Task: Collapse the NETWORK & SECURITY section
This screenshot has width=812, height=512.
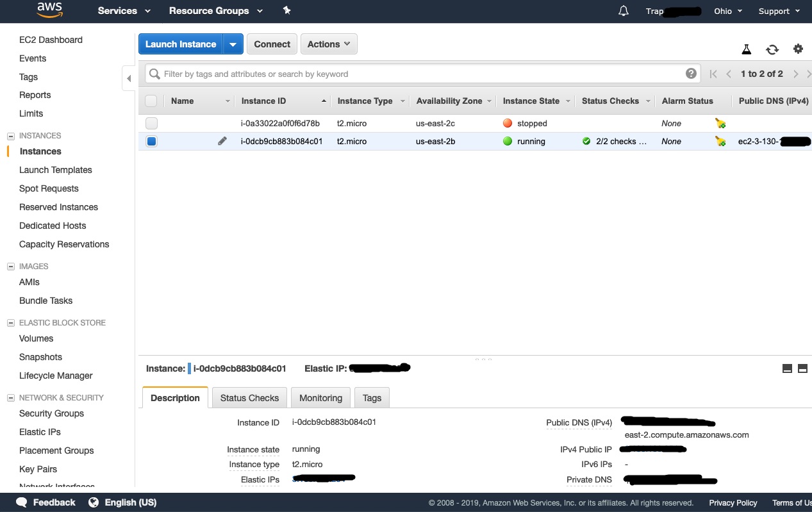Action: pyautogui.click(x=10, y=398)
